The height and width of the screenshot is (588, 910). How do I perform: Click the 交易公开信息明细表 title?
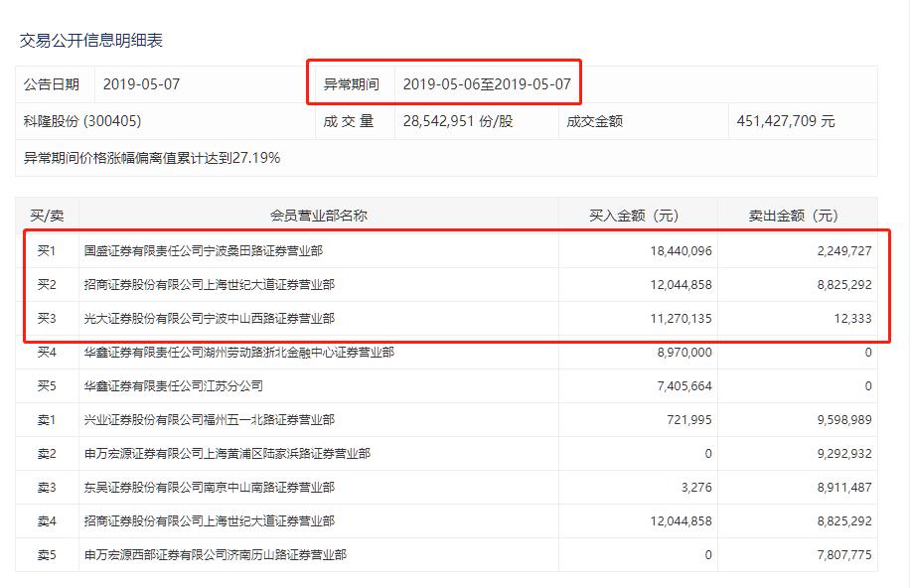click(91, 41)
